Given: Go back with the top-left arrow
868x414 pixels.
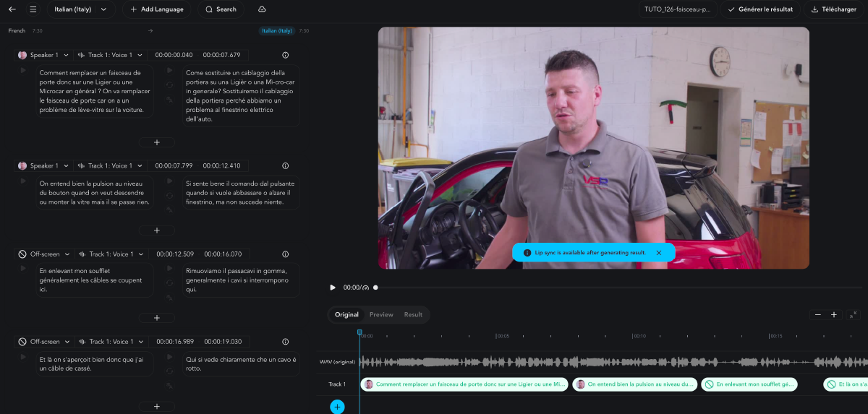Looking at the screenshot, I should coord(12,9).
